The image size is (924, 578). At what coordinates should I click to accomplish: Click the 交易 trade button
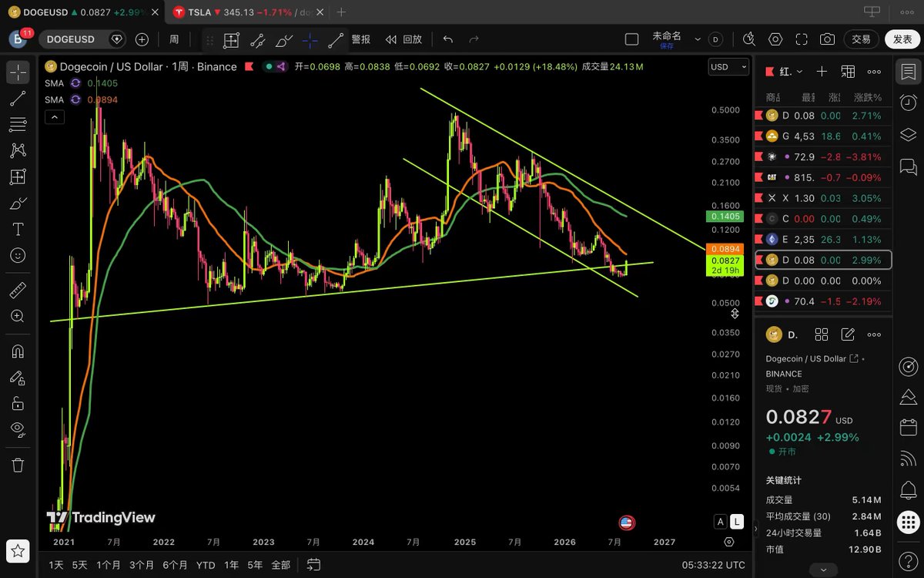point(862,39)
